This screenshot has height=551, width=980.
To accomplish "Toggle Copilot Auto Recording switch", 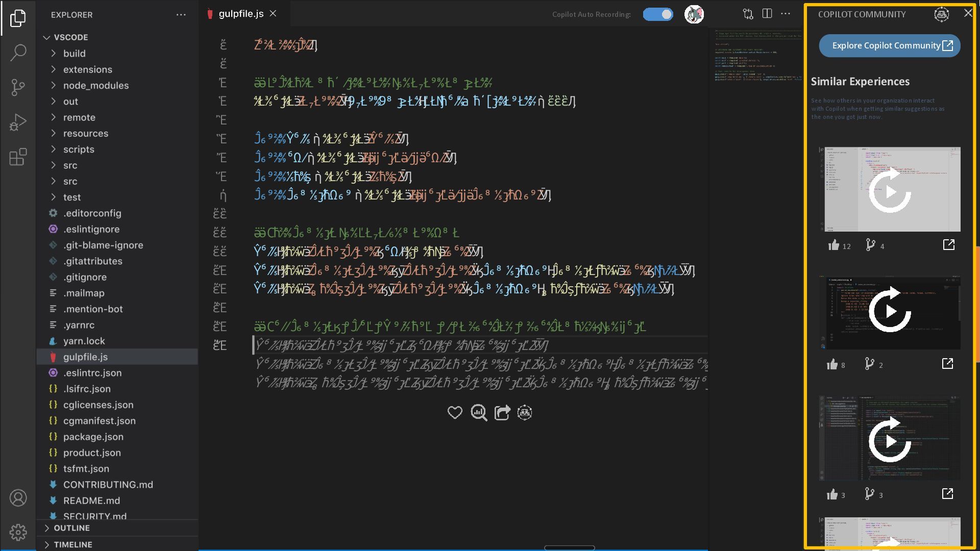I will (658, 14).
